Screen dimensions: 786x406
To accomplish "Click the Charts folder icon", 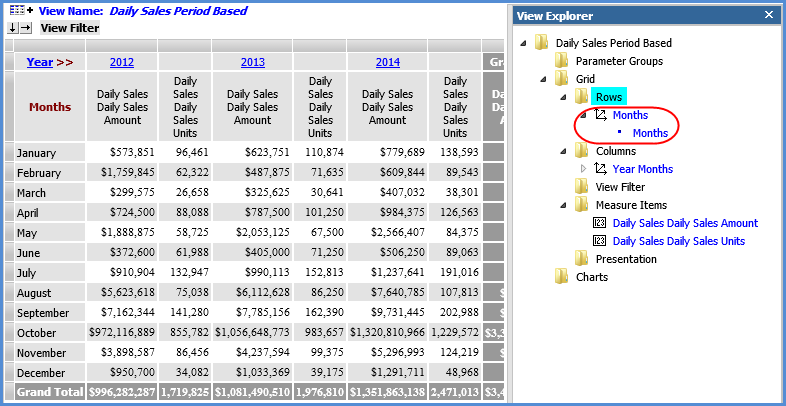I will [562, 277].
